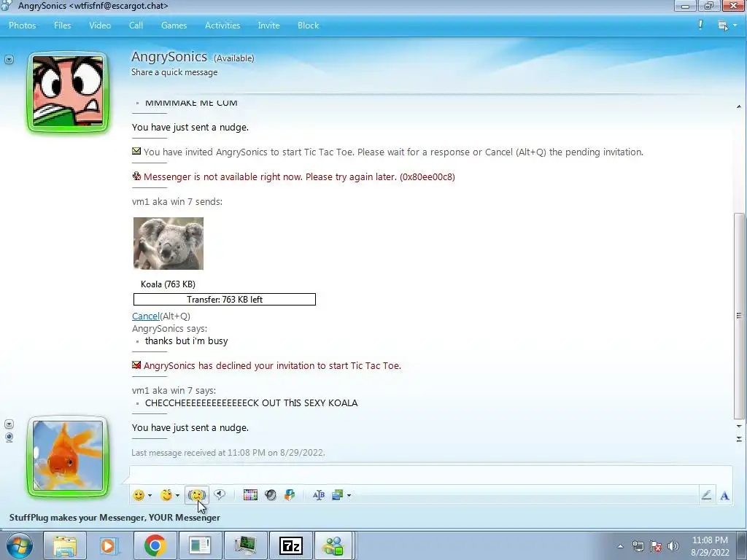
Task: Click AngrySonics contact name
Action: [x=169, y=57]
